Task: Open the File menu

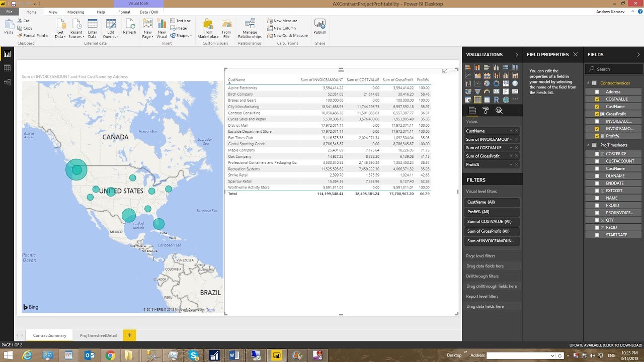Action: (x=9, y=12)
